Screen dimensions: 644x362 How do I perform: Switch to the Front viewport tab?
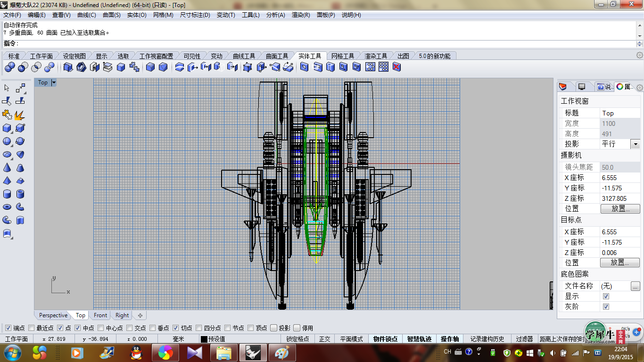(100, 315)
